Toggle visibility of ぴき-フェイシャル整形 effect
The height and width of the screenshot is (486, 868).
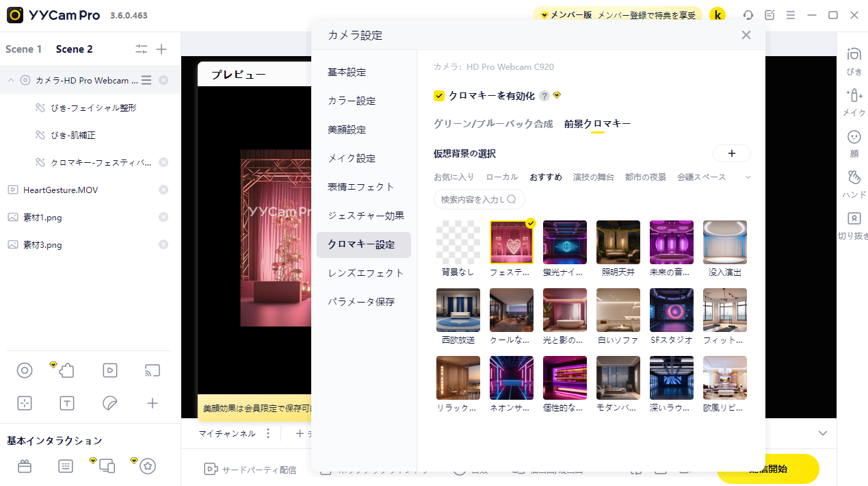(40, 107)
